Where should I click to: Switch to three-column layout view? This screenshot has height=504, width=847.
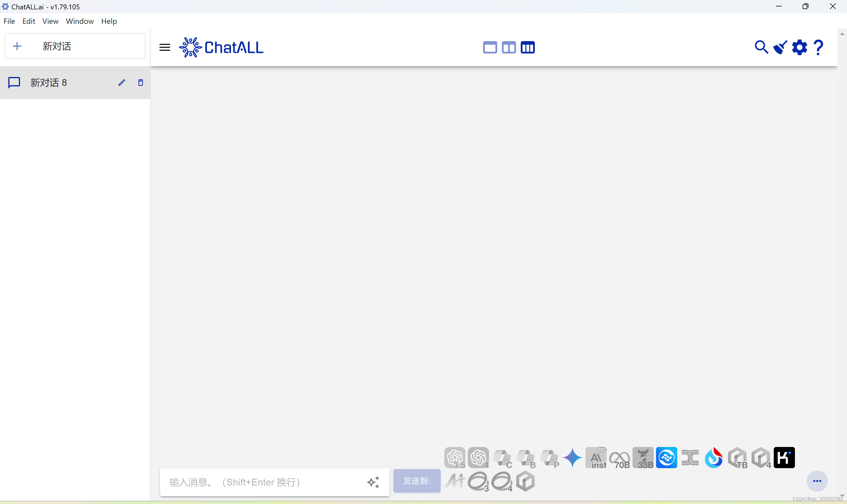point(527,48)
